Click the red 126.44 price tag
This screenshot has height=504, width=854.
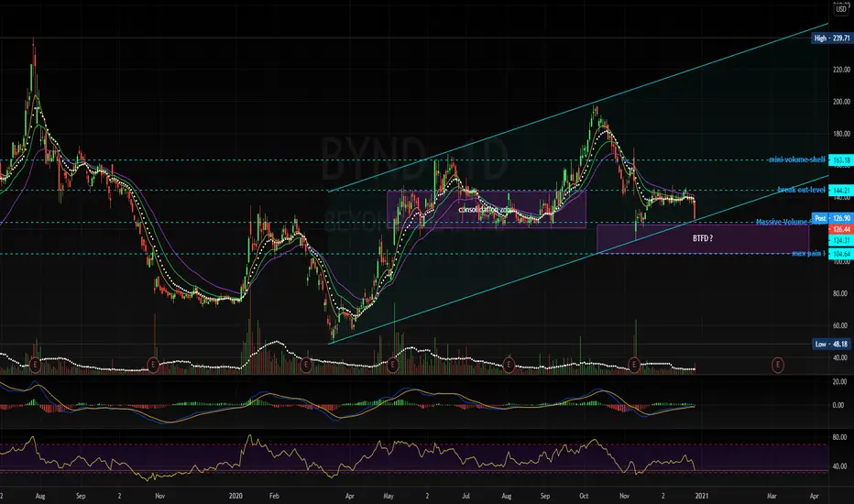click(x=840, y=229)
